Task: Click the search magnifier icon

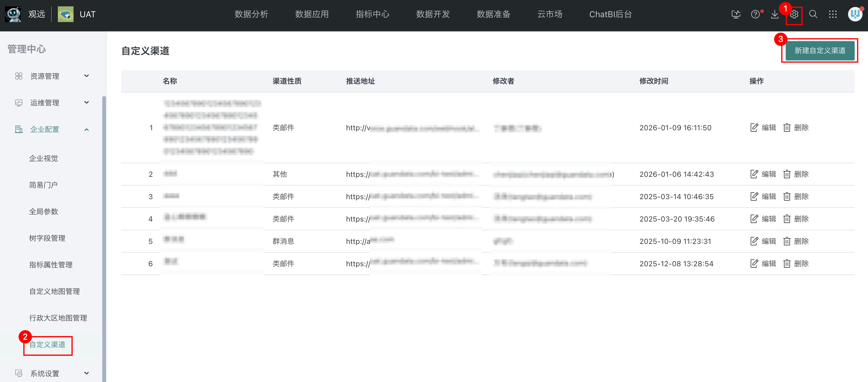Action: click(x=813, y=15)
